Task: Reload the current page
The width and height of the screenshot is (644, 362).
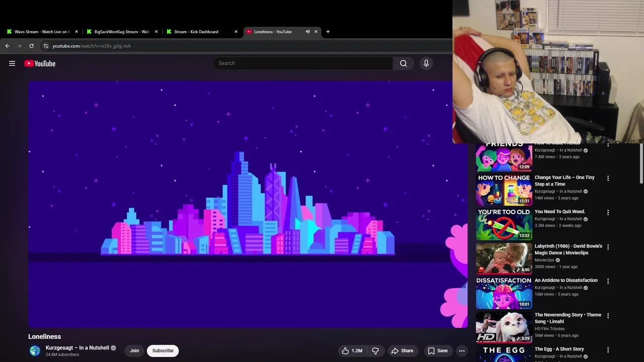Action: pyautogui.click(x=31, y=46)
